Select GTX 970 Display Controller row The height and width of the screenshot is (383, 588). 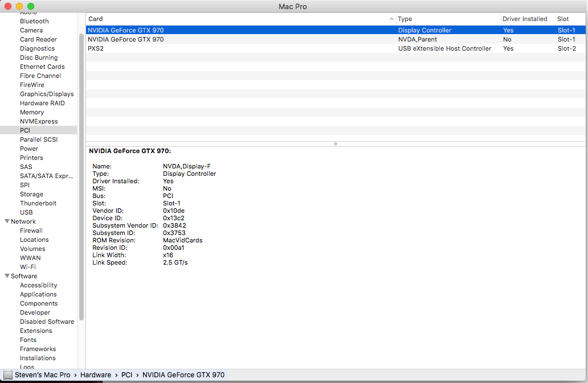coord(336,30)
